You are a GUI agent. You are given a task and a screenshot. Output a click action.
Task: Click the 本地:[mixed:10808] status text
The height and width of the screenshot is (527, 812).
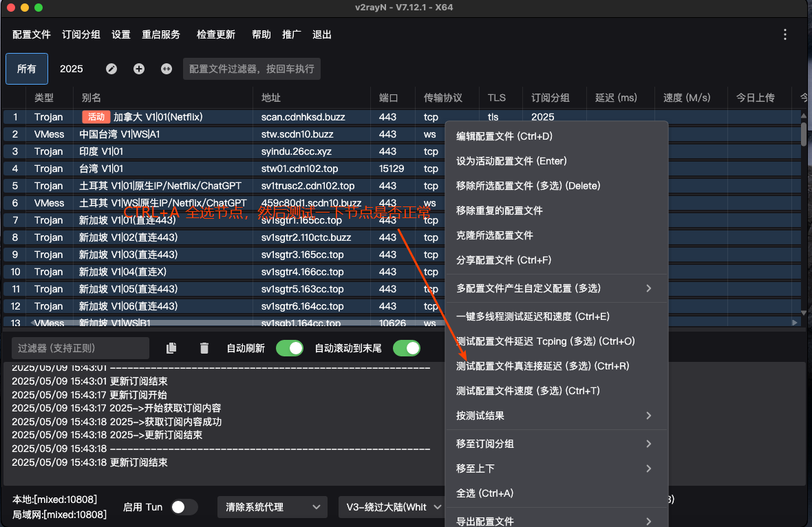(x=54, y=499)
